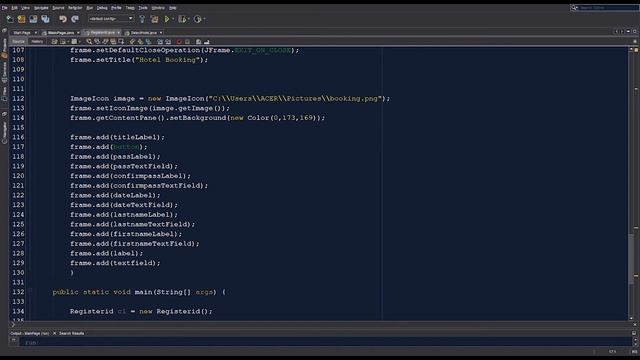Switch to the MainPage.java tab

(61, 33)
